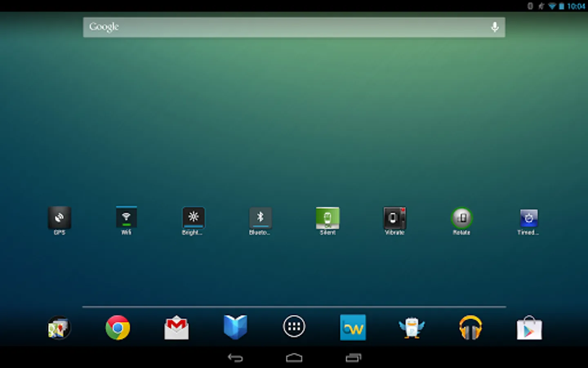Image resolution: width=588 pixels, height=368 pixels.
Task: Toggle the Vibrate widget
Action: pos(394,221)
